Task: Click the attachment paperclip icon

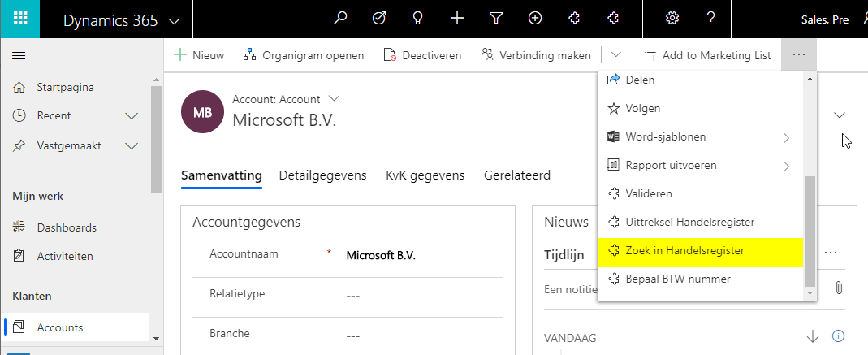Action: pyautogui.click(x=840, y=288)
